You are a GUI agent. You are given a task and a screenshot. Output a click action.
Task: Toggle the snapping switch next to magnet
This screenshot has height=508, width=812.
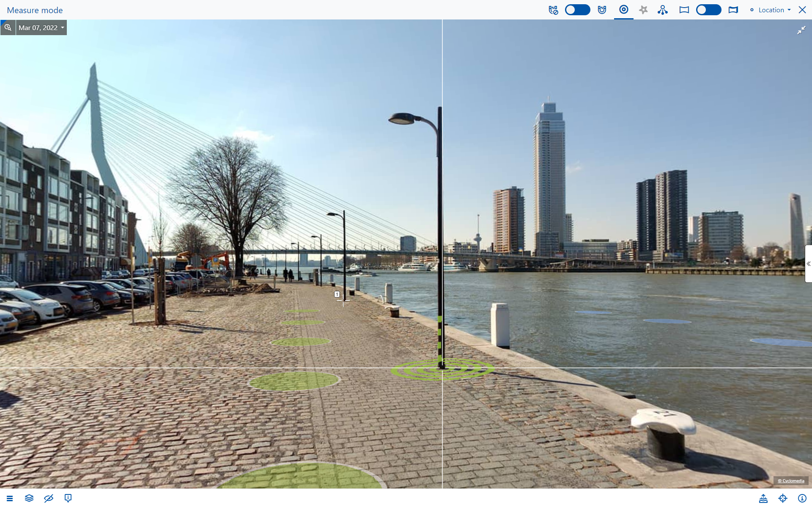click(577, 10)
